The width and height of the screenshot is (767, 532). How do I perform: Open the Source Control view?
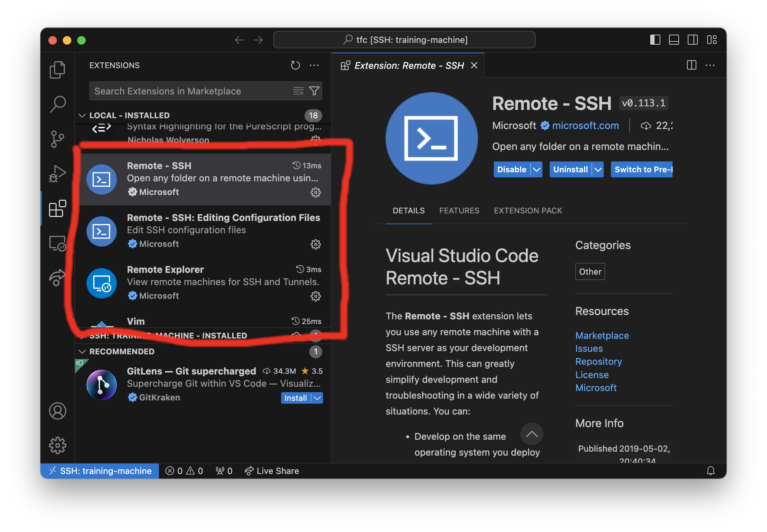pyautogui.click(x=58, y=139)
